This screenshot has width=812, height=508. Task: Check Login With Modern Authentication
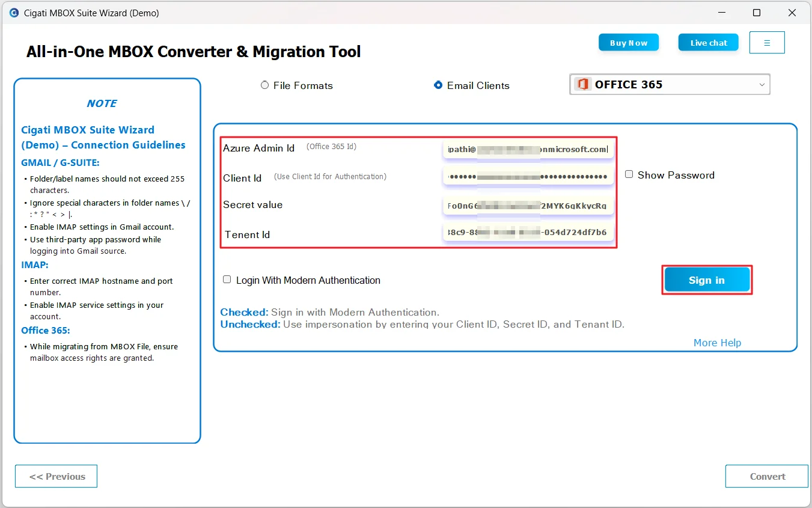pyautogui.click(x=227, y=280)
